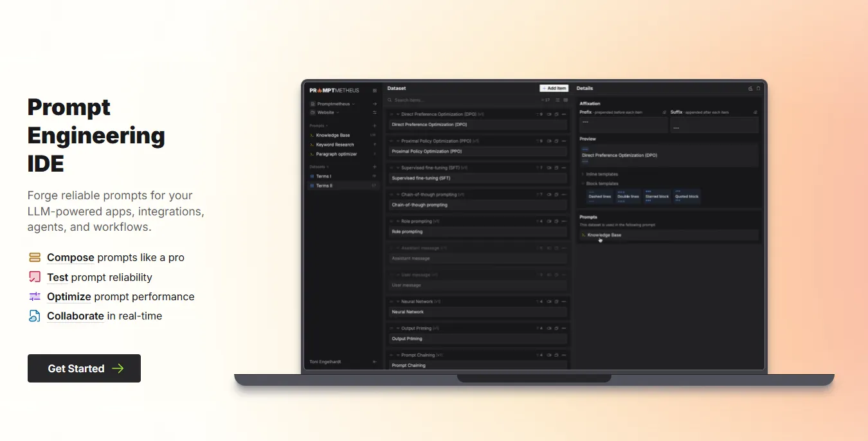868x441 pixels.
Task: Collapse the Chain-of-though prompting item
Action: tap(398, 194)
